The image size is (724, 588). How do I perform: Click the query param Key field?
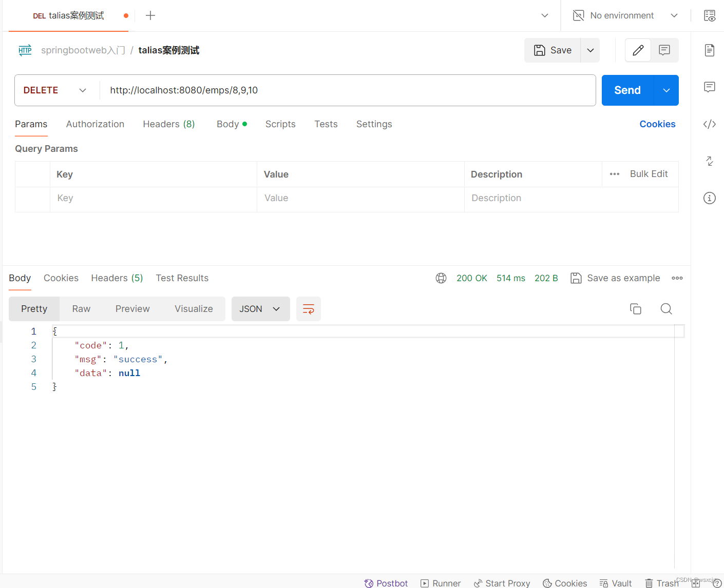click(154, 199)
